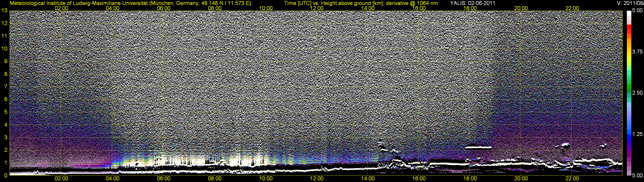The image size is (644, 182).
Task: Click the 'Time [UTC] vs. Height above ground [km]' label
Action: 334,3
